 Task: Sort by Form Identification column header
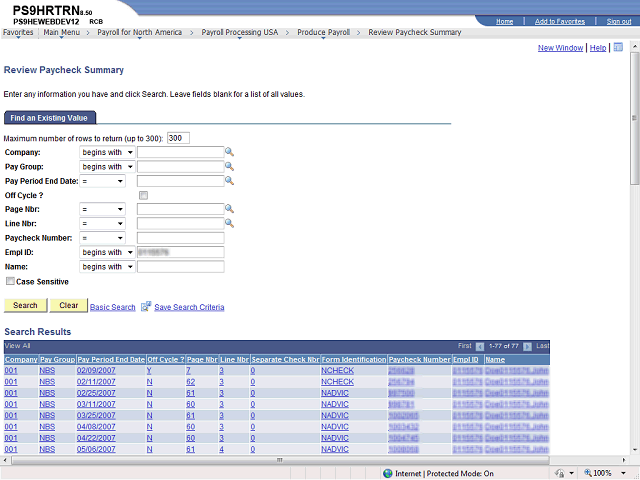coord(353,360)
